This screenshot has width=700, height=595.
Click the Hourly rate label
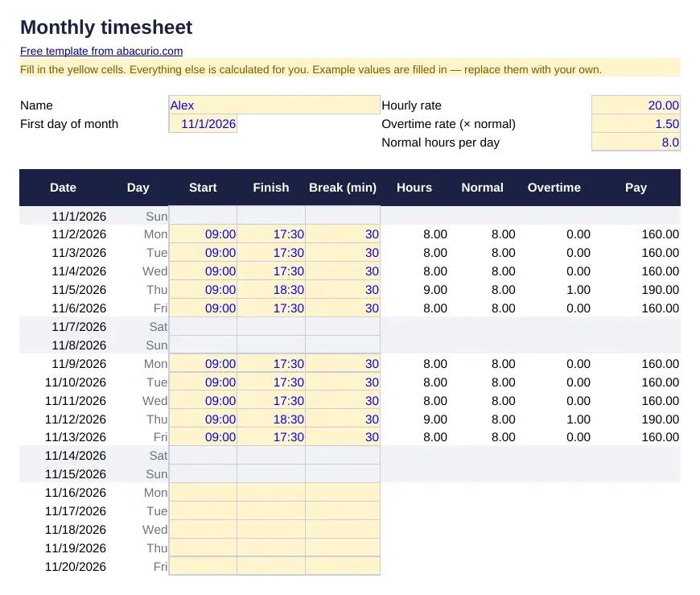point(411,105)
